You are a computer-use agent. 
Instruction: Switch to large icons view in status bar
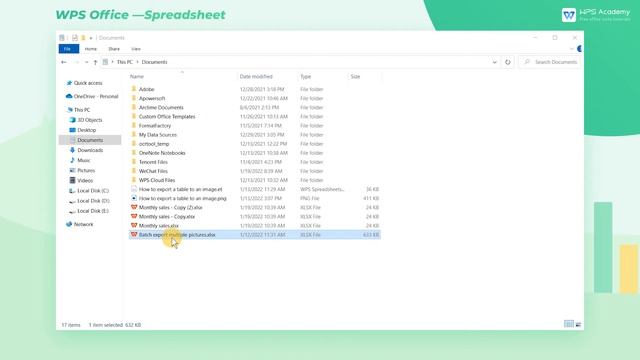[x=578, y=324]
